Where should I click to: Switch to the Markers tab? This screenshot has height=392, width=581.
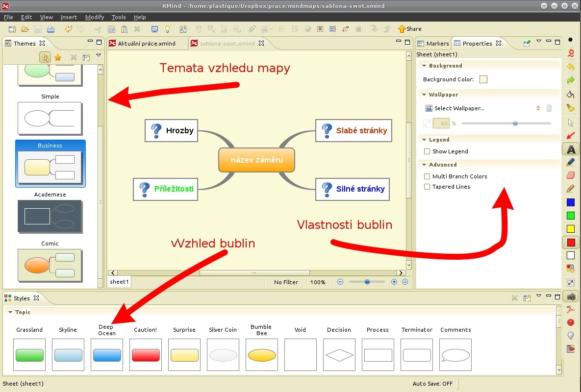coord(433,43)
